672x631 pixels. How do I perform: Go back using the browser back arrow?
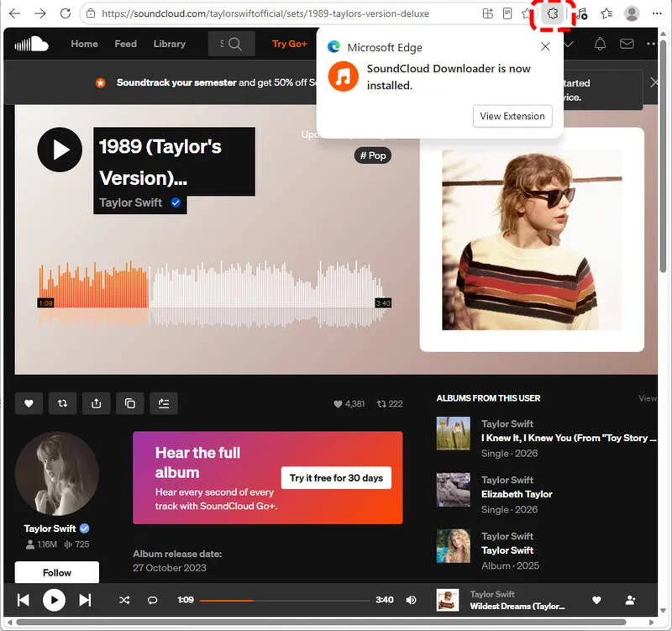click(14, 13)
